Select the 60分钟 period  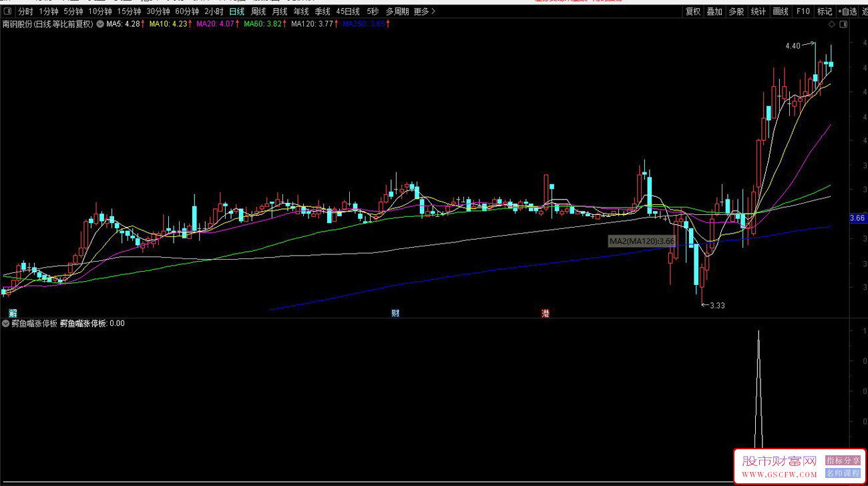(x=187, y=11)
